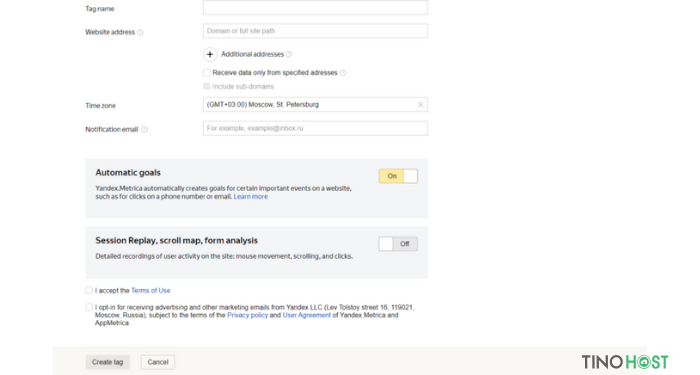This screenshot has width=700, height=375.
Task: Click the Automatic goals heading
Action: [128, 173]
